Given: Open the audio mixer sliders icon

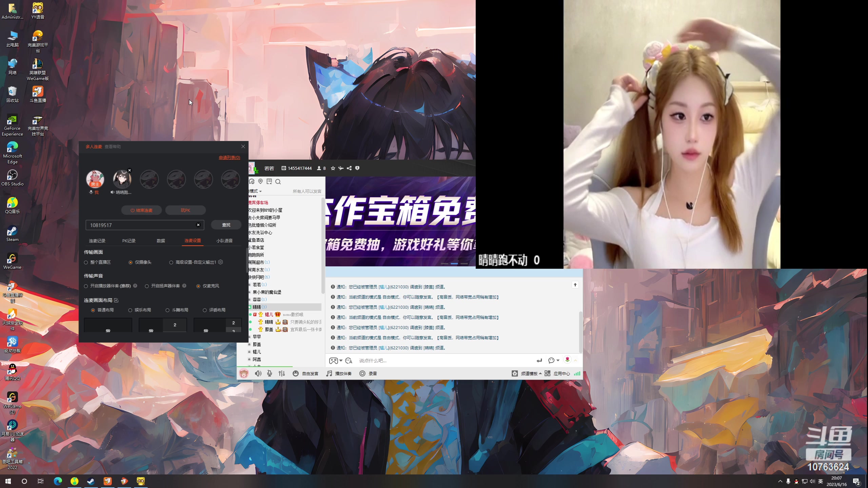Looking at the screenshot, I should click(282, 373).
